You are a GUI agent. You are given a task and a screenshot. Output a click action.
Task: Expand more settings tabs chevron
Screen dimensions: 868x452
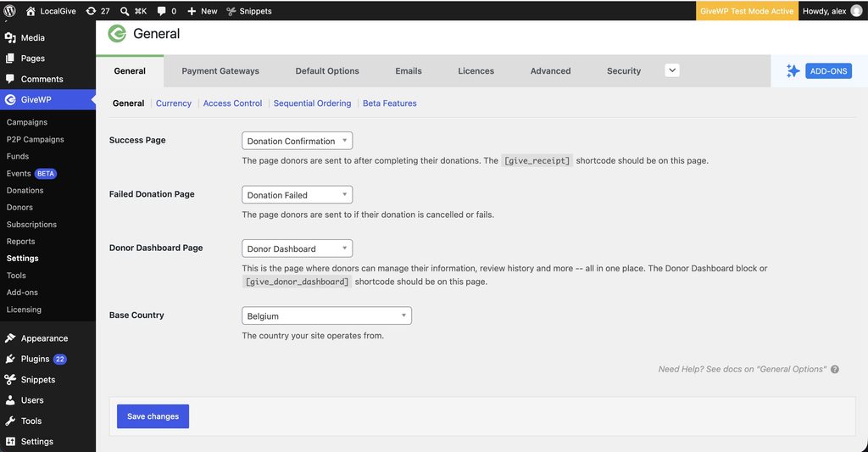pyautogui.click(x=672, y=70)
